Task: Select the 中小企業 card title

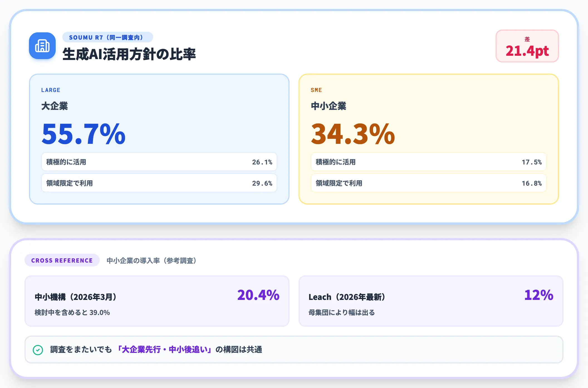Action: [x=329, y=106]
